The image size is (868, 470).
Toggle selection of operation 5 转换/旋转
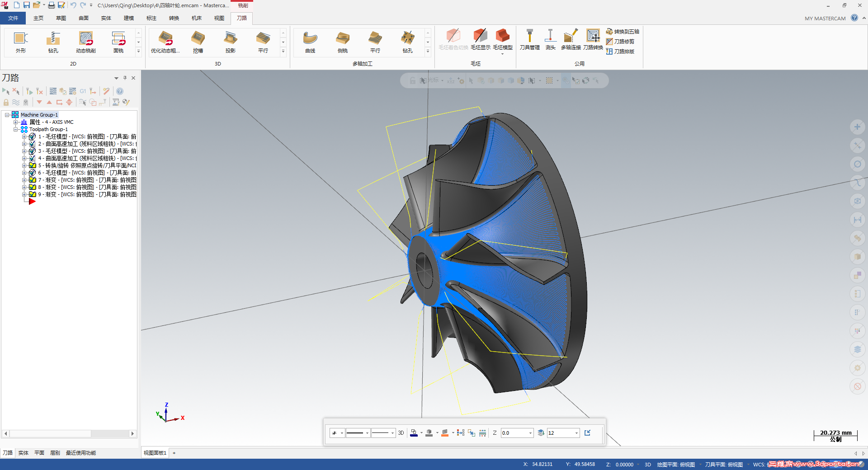32,165
